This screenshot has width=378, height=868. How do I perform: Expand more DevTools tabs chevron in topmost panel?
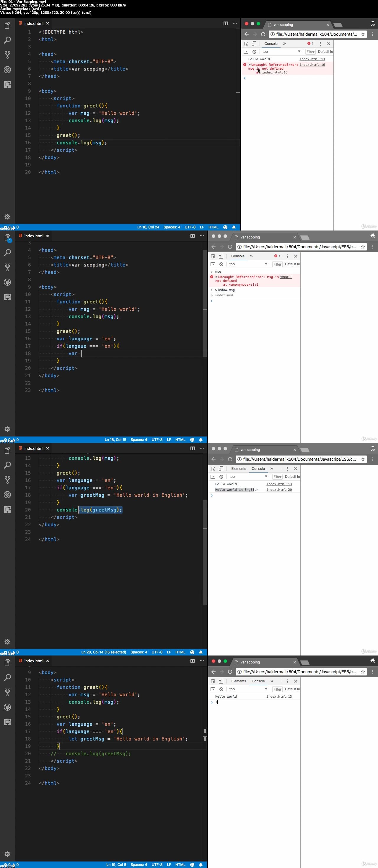point(284,44)
